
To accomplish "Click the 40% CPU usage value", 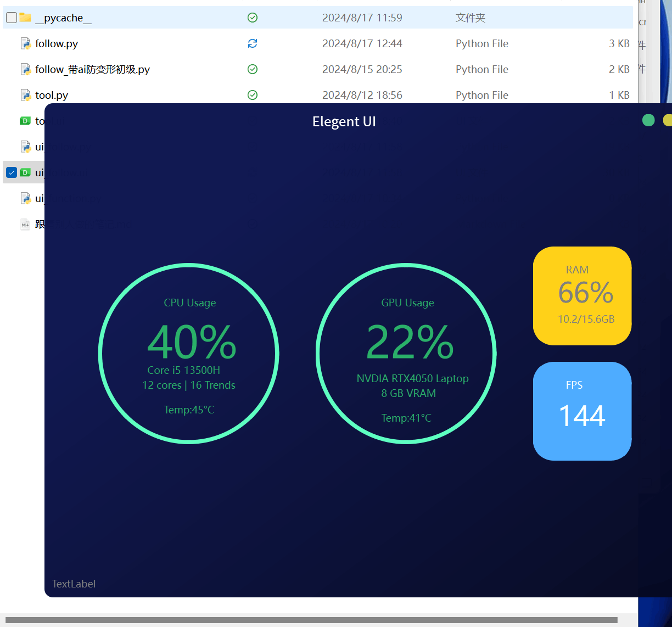I will [x=192, y=342].
